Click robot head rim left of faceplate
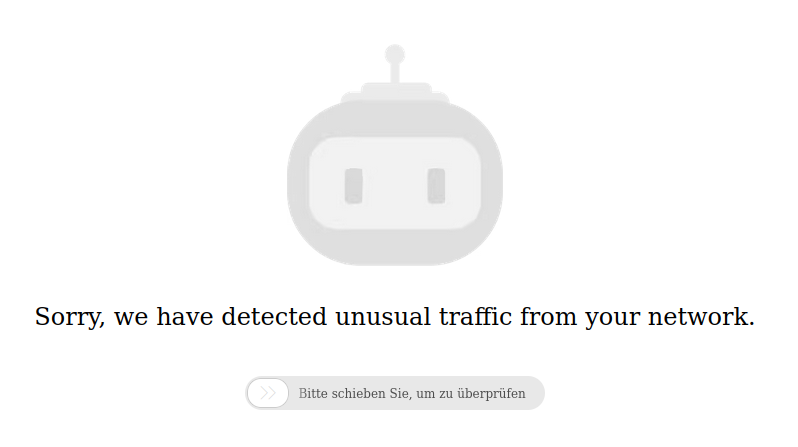Viewport: 798px width, 447px height. tap(298, 183)
